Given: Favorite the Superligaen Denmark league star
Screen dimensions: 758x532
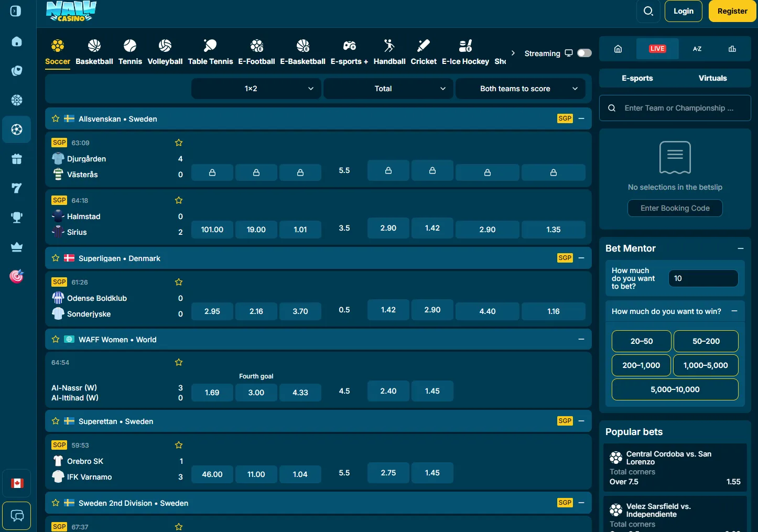Looking at the screenshot, I should pos(56,258).
